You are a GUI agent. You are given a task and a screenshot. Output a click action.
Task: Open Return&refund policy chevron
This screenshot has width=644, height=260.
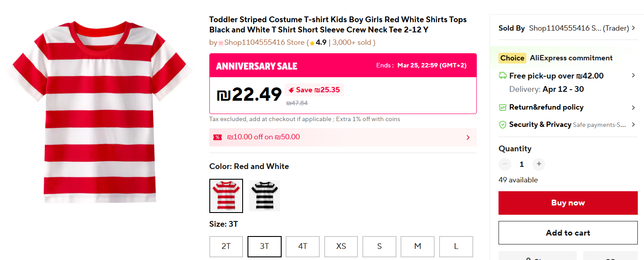coord(633,107)
